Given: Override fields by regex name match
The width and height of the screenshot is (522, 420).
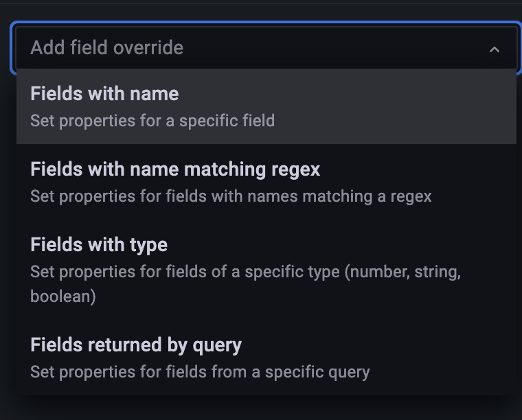Looking at the screenshot, I should click(x=266, y=182).
